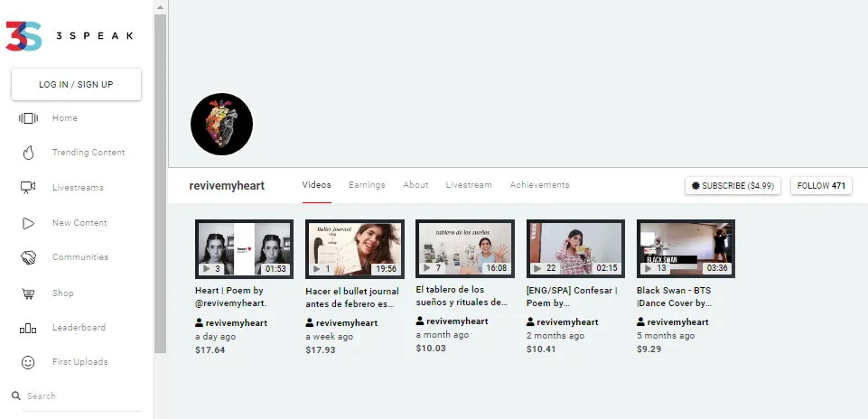The image size is (868, 419).
Task: Click the FOLLOW 471 button
Action: coord(822,186)
